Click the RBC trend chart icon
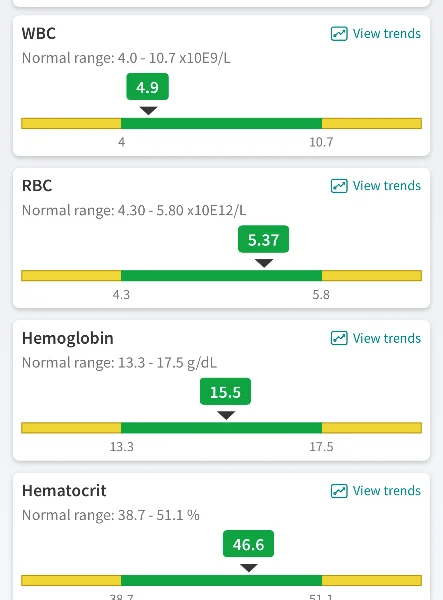443x600 pixels. [339, 186]
